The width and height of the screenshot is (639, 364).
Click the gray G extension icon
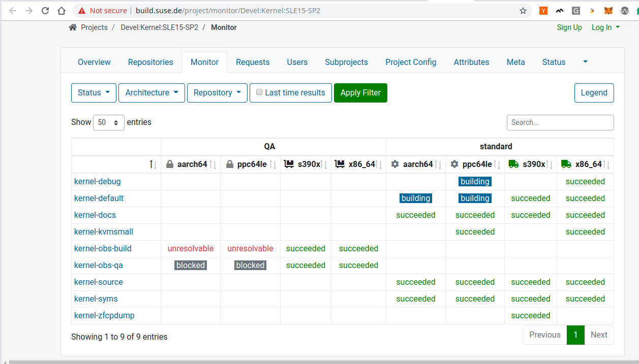coord(576,11)
